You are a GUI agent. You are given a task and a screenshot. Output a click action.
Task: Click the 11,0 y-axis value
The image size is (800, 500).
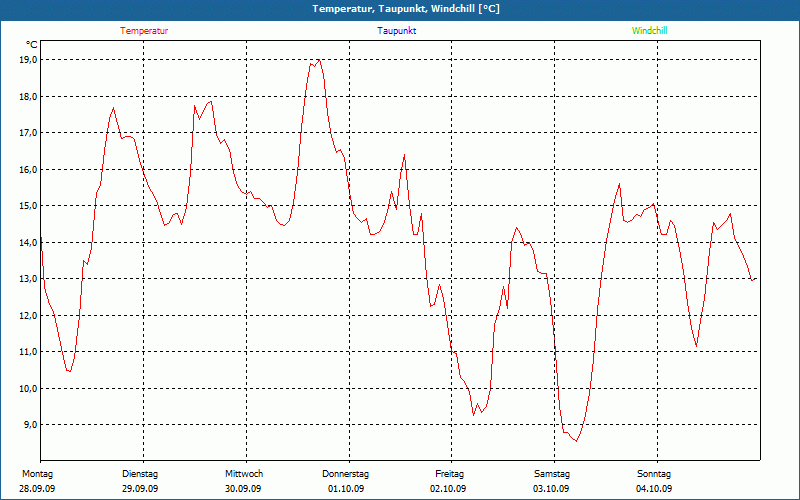pos(29,352)
